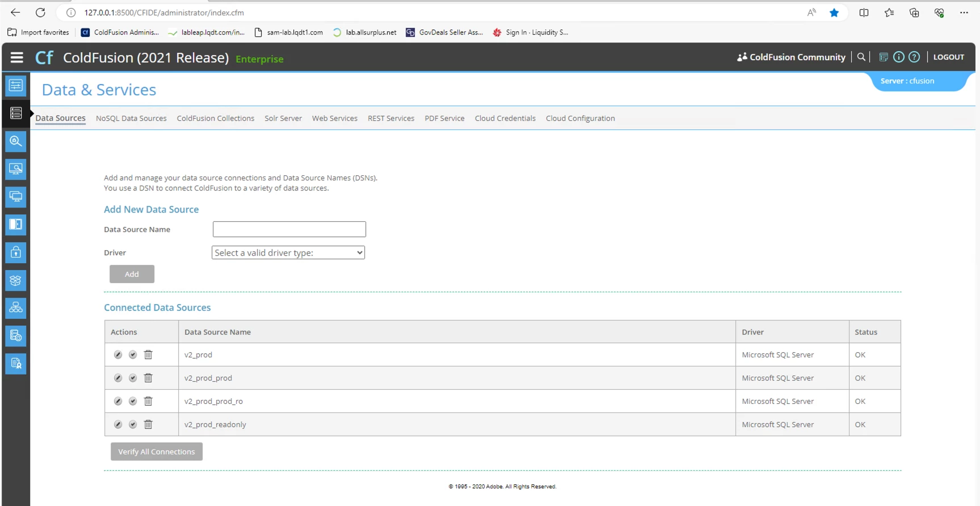Verify the v2_prod_prod data source
The image size is (980, 506).
tap(133, 378)
